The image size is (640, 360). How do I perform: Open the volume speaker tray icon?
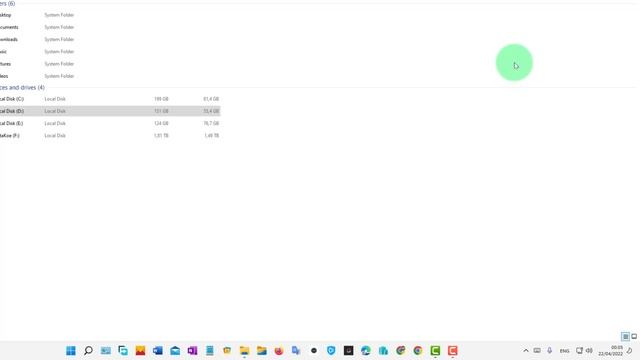click(589, 351)
